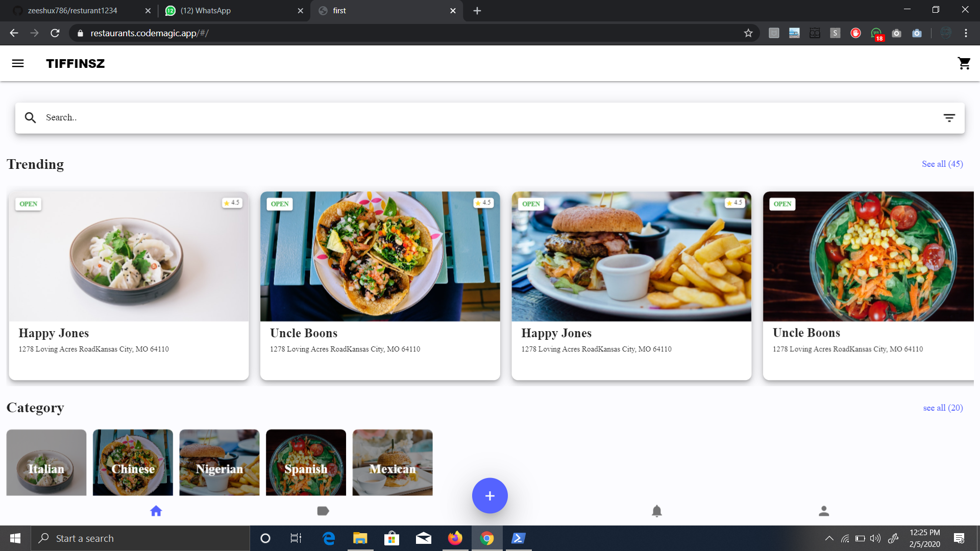The image size is (980, 551).
Task: Click 4.5 rating on the burger card
Action: [x=734, y=203]
